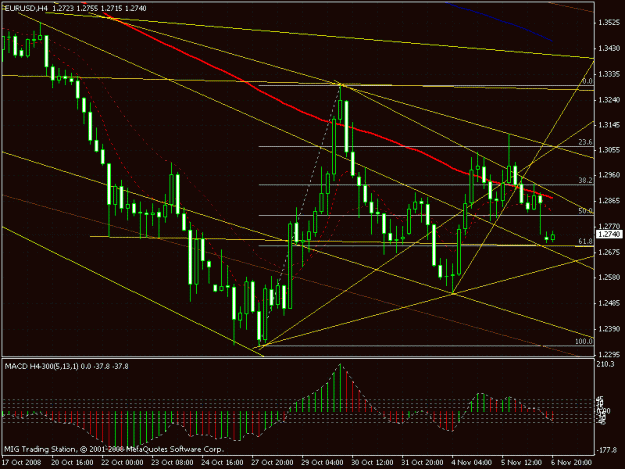Viewport: 625px width, 469px height.
Task: Click the 1.2390 price axis label
Action: [x=609, y=329]
